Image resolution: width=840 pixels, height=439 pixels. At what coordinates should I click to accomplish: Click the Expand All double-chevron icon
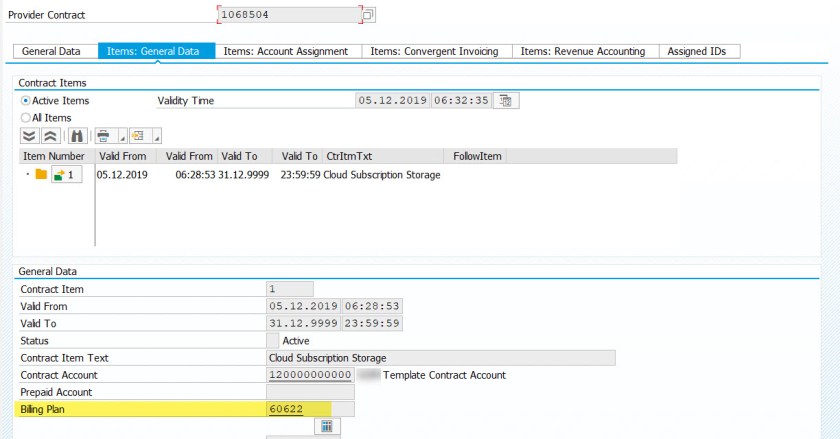tap(29, 135)
